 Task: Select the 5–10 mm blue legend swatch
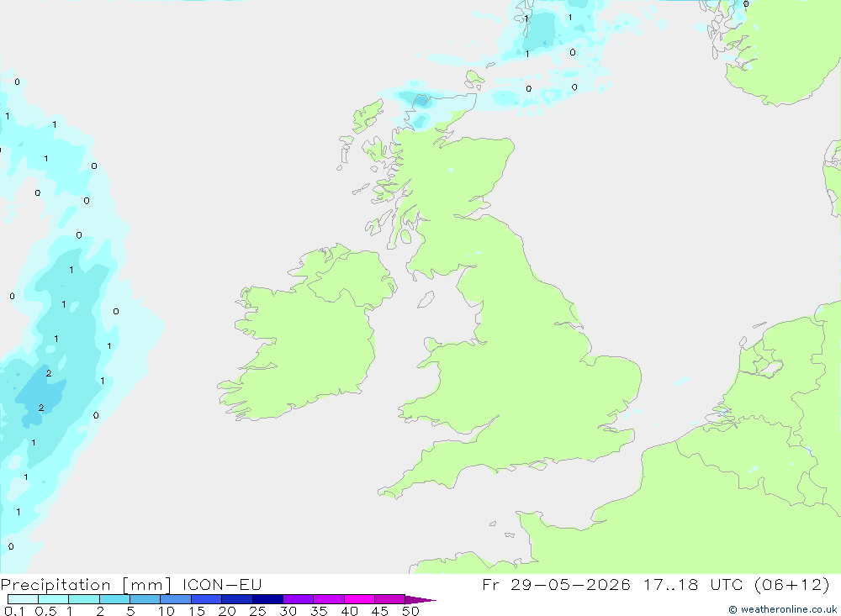coord(145,599)
